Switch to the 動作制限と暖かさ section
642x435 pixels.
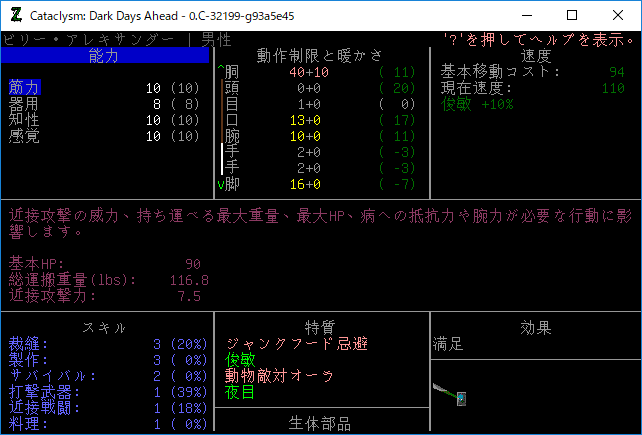pos(320,55)
